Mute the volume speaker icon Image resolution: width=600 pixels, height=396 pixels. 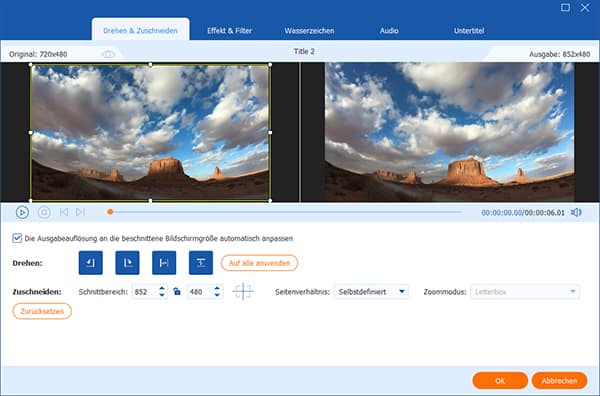click(x=576, y=212)
